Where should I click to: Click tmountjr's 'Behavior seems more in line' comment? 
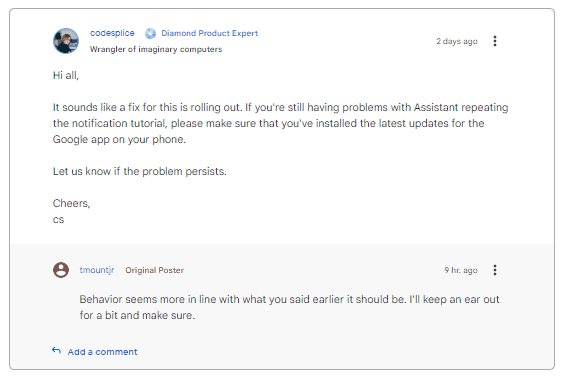(x=289, y=307)
